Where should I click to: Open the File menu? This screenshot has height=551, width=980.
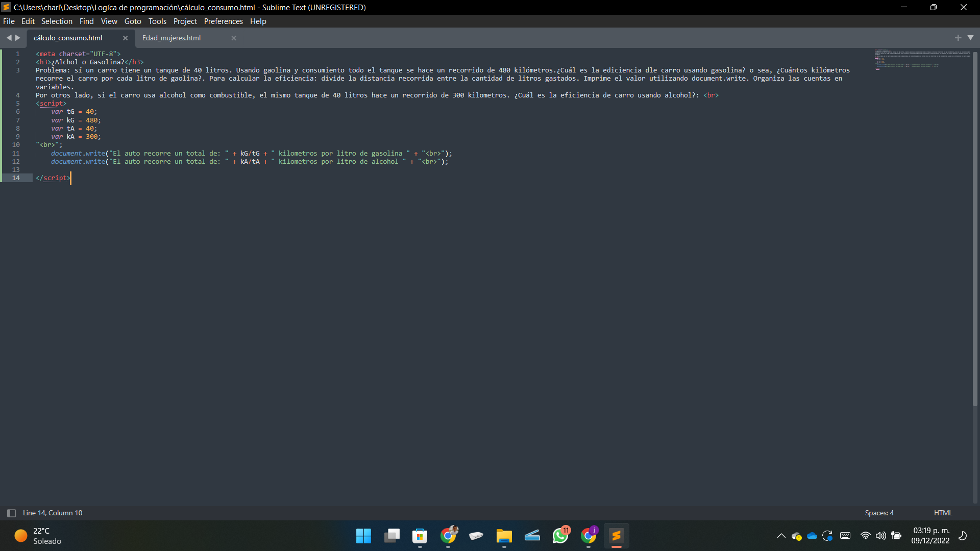[x=9, y=21]
